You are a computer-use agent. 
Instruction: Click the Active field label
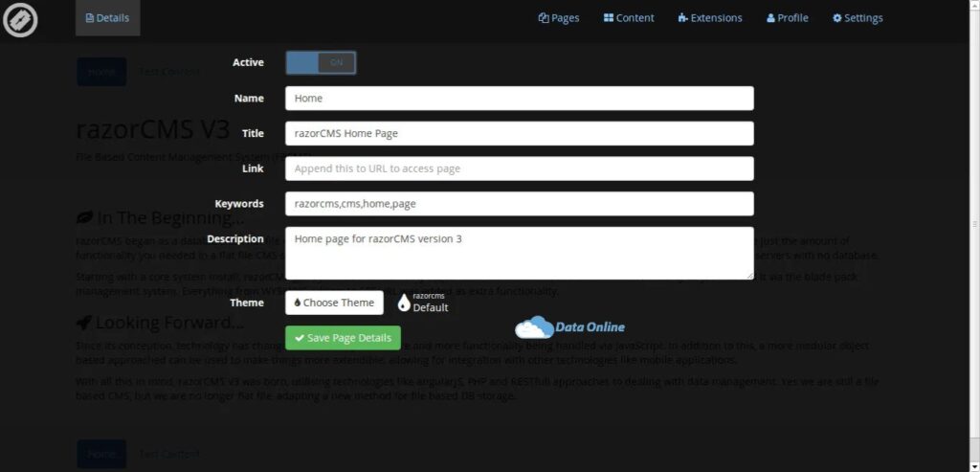248,62
